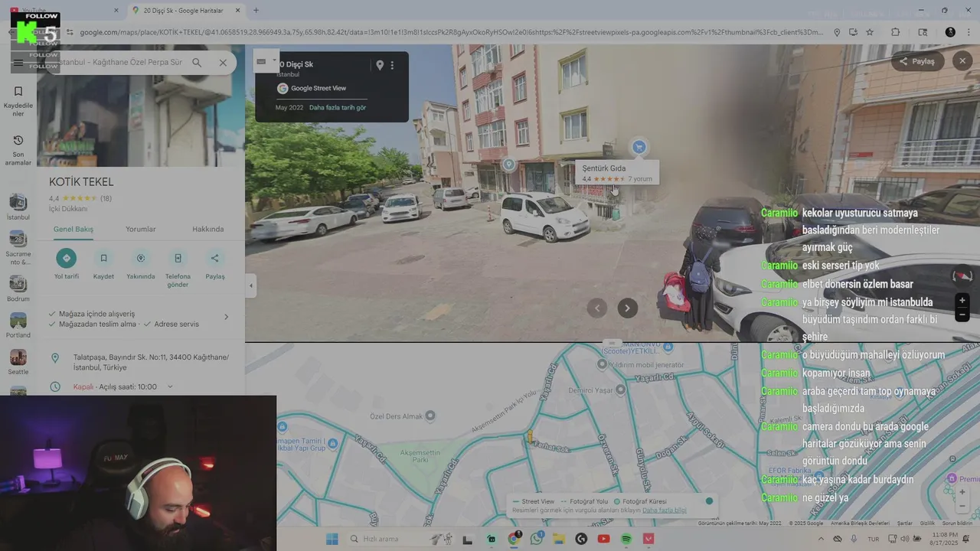Click the Özel Ders Almak map pin
This screenshot has height=551, width=980.
click(430, 416)
